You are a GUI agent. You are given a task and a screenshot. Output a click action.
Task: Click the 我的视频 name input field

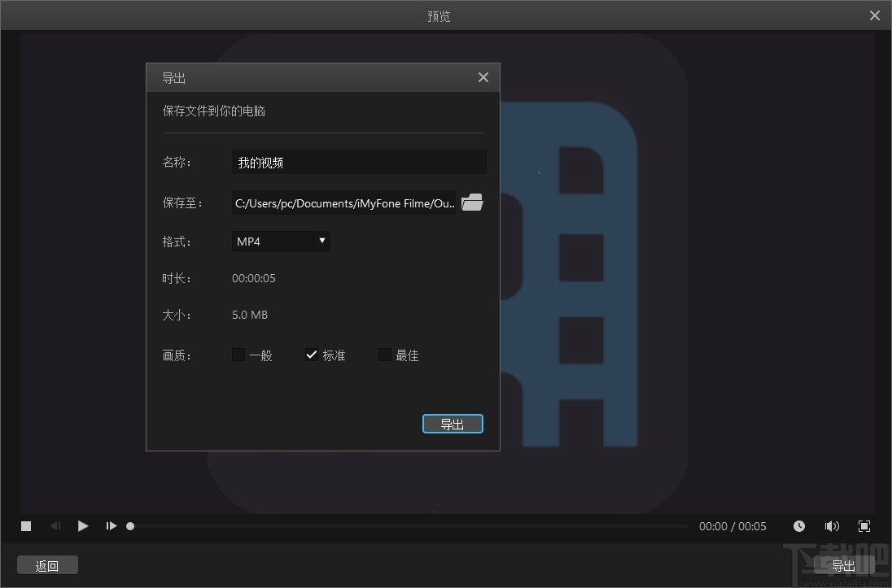pos(358,162)
